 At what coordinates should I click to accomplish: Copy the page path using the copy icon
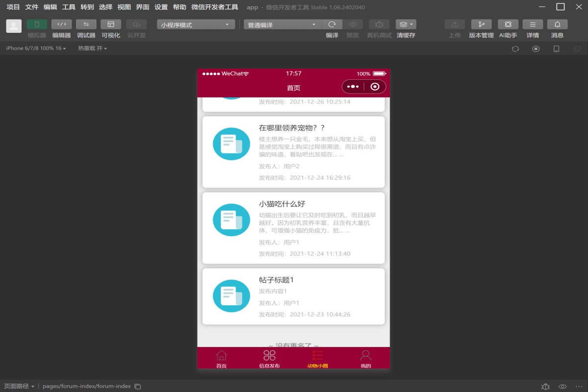click(138, 386)
